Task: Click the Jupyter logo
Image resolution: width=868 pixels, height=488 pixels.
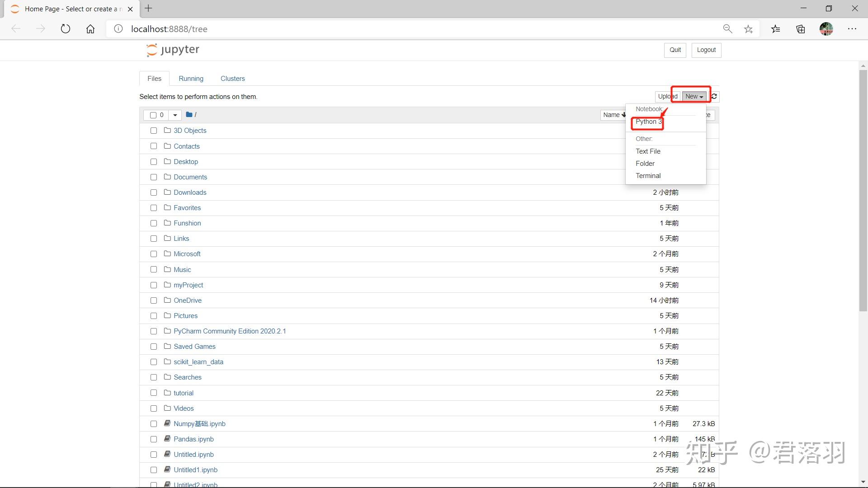Action: click(173, 50)
